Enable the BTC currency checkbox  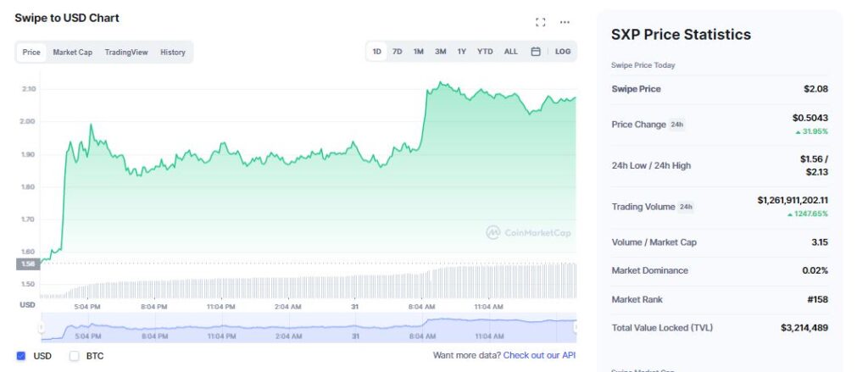click(x=75, y=356)
